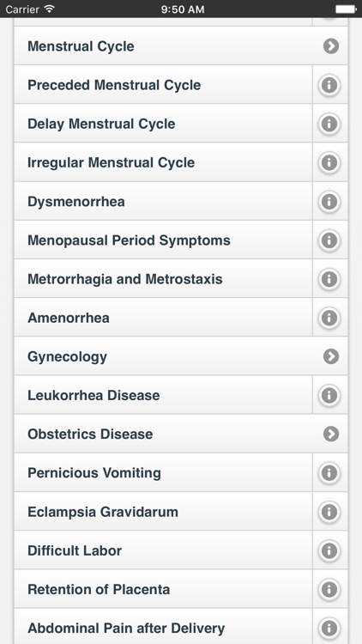
Task: Tap info icon for Pernicious Vomiting
Action: point(329,473)
